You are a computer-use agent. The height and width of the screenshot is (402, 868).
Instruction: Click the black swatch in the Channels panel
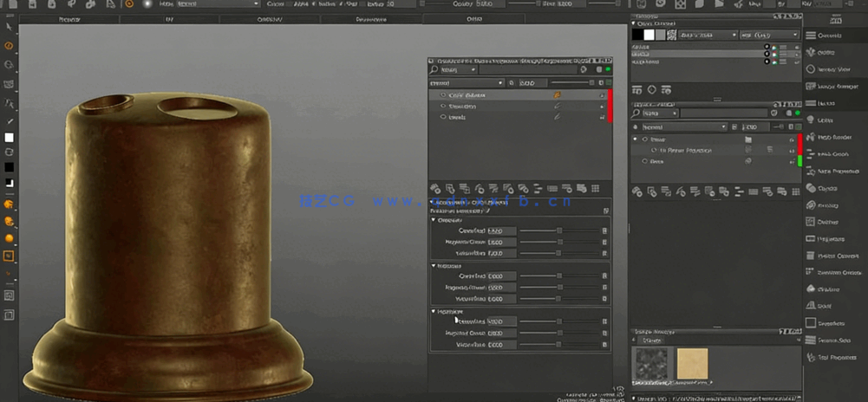pyautogui.click(x=637, y=35)
